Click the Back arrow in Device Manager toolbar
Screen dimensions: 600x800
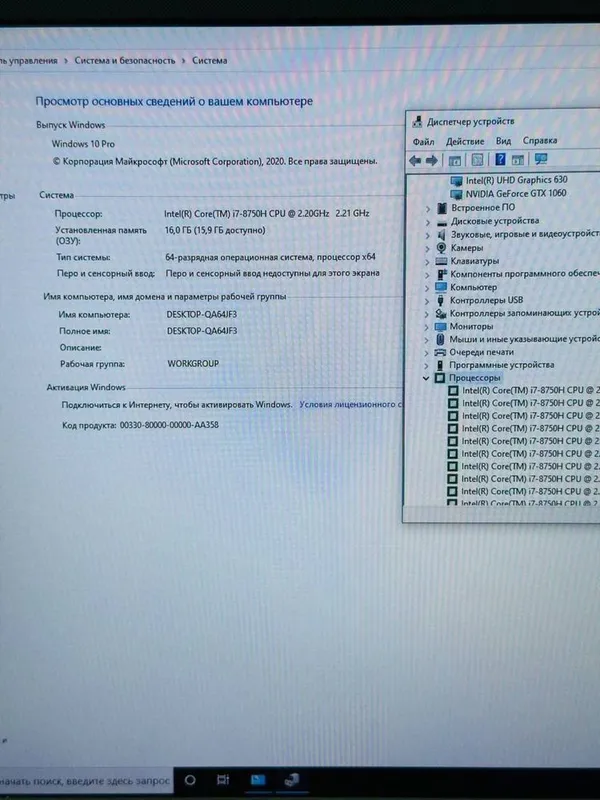[415, 161]
